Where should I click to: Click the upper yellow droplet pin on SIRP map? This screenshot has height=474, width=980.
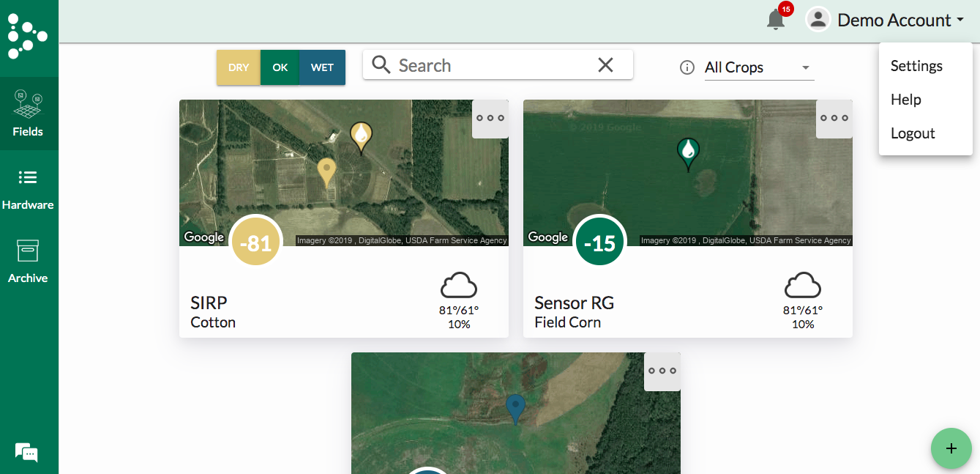tap(361, 137)
